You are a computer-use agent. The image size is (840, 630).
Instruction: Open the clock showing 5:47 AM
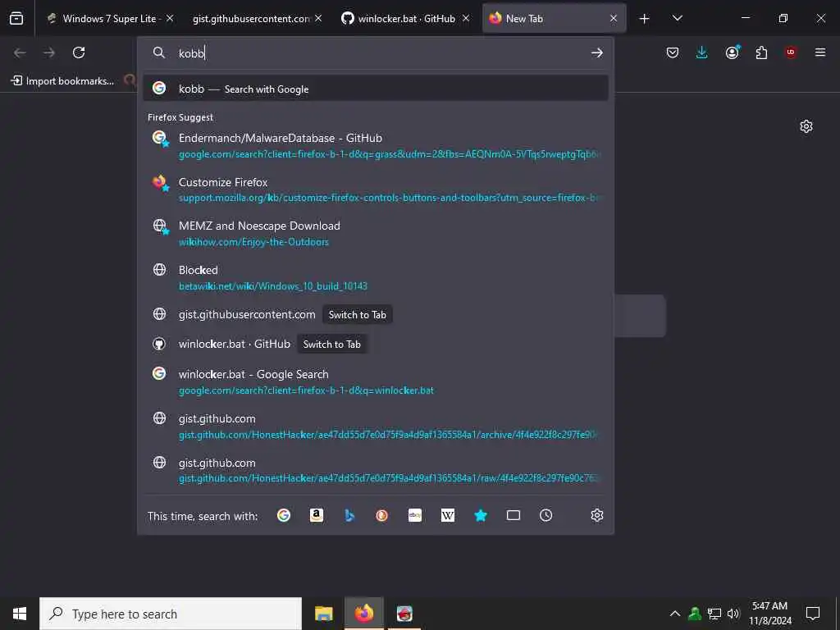(769, 614)
